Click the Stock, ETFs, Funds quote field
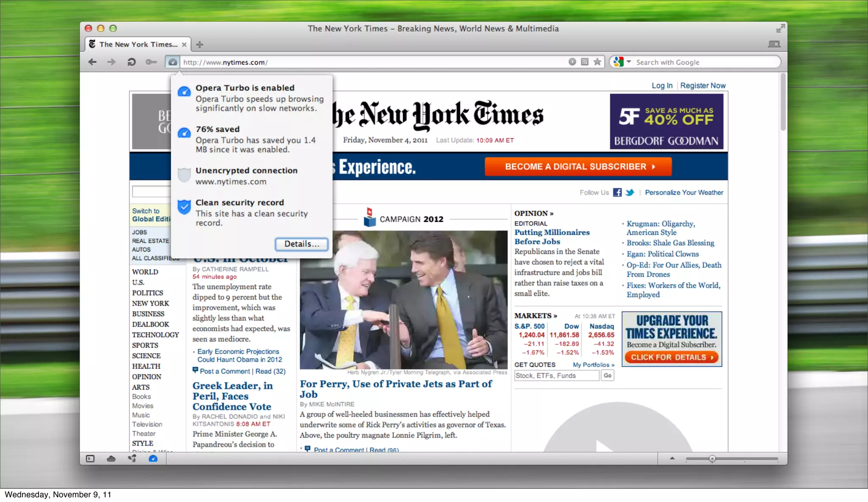This screenshot has height=502, width=868. coord(556,376)
